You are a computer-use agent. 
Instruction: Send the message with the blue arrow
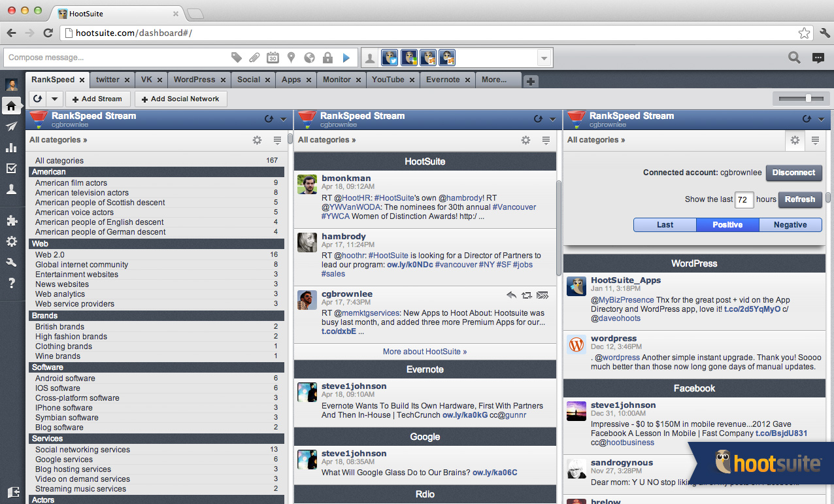346,58
